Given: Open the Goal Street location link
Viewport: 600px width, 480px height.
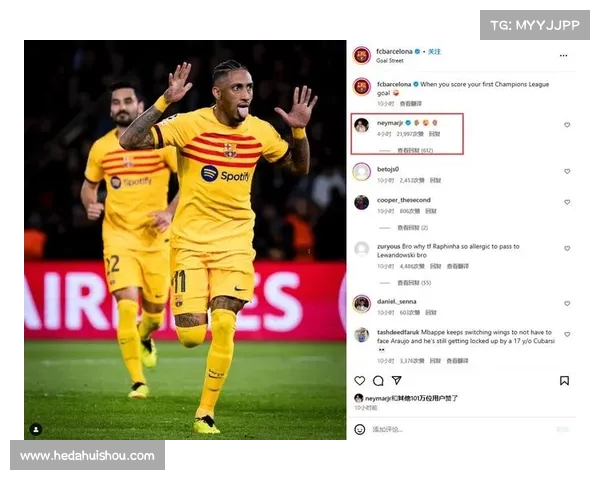Looking at the screenshot, I should coord(390,60).
